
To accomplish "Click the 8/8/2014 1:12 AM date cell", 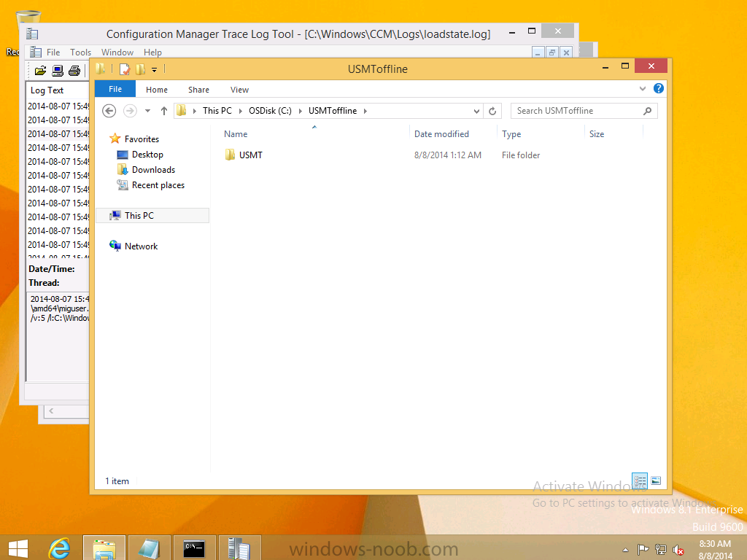I will coord(448,155).
